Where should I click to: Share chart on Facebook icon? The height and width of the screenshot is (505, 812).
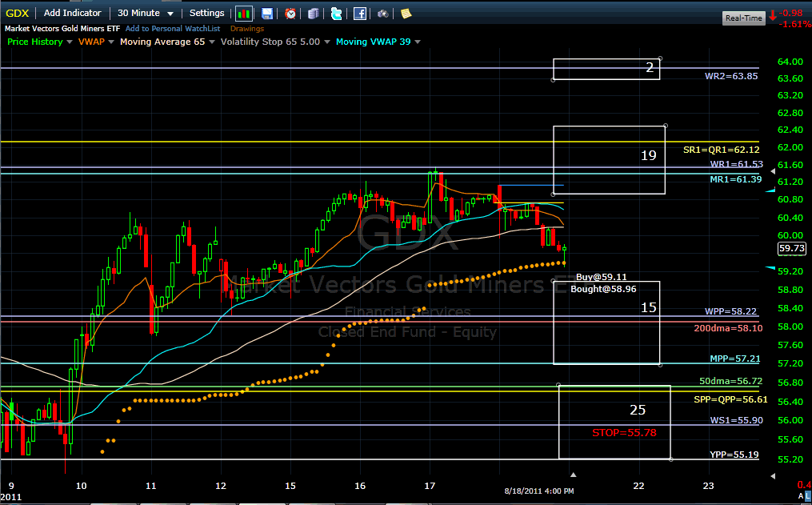point(360,14)
